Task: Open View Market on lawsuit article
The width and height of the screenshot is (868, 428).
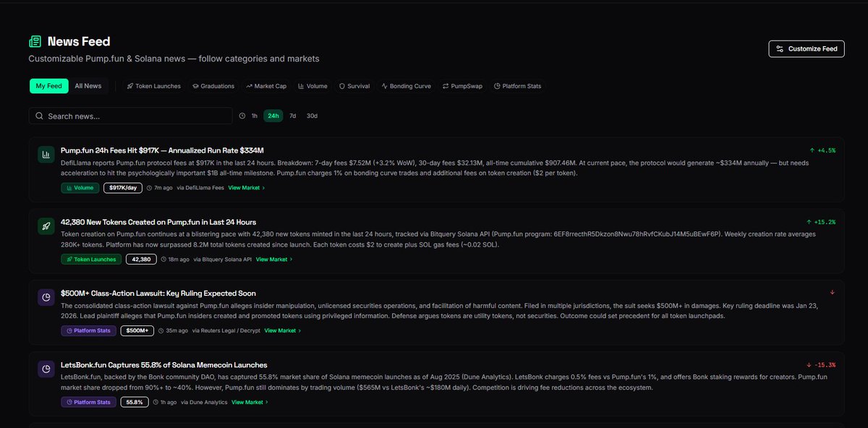Action: [283, 330]
